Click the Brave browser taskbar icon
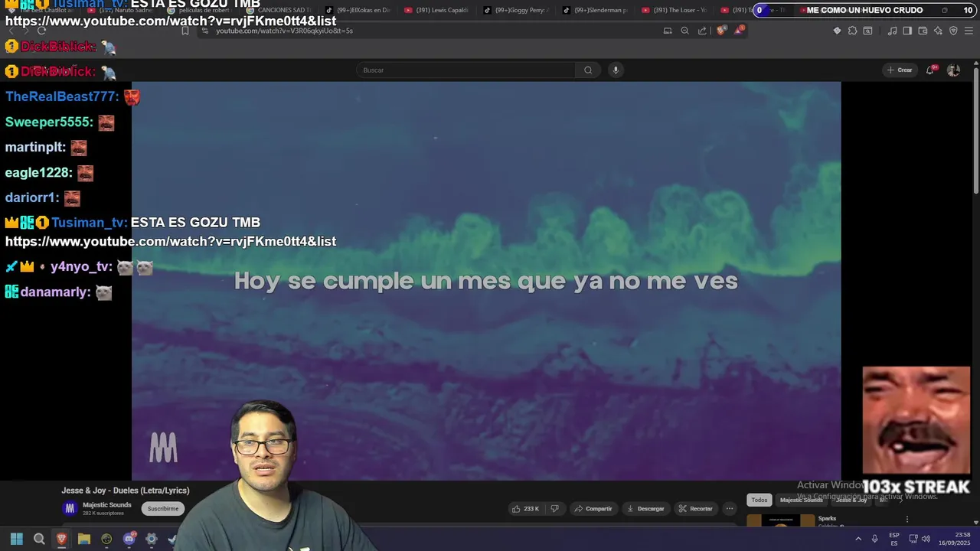This screenshot has width=980, height=551. tap(61, 539)
